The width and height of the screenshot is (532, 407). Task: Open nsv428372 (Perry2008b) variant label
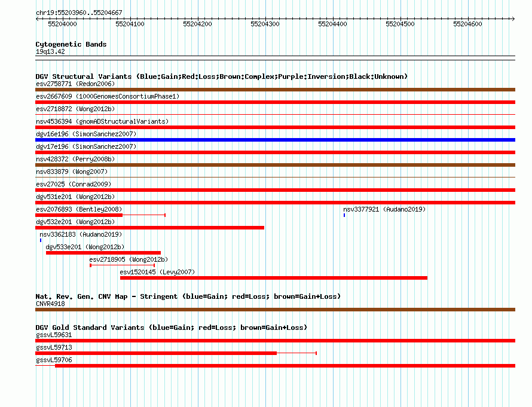(x=75, y=159)
